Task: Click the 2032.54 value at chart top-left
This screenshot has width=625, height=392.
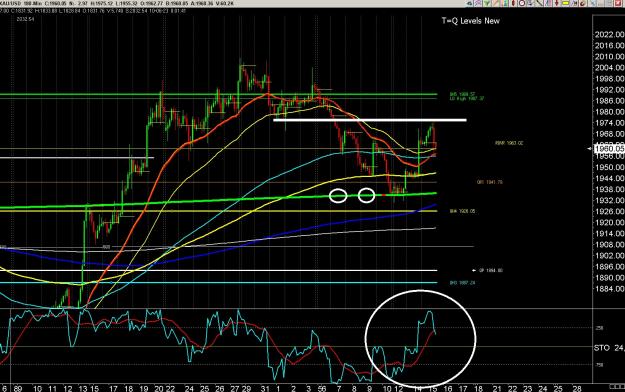Action: (x=26, y=19)
